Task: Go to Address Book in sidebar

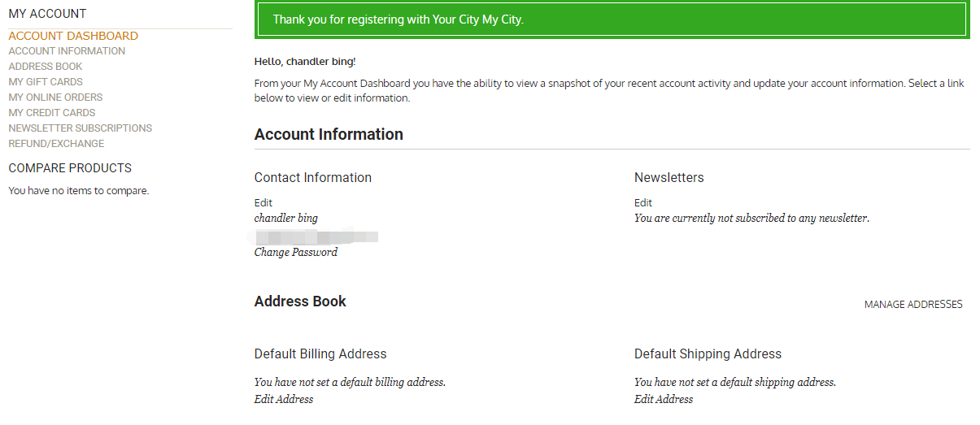Action: [x=46, y=67]
